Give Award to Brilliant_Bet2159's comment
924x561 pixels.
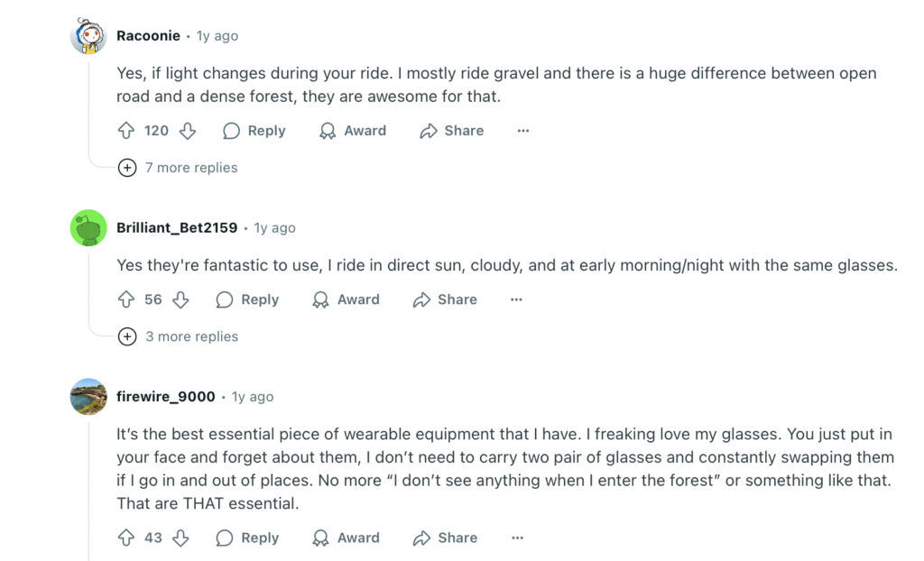[x=346, y=299]
